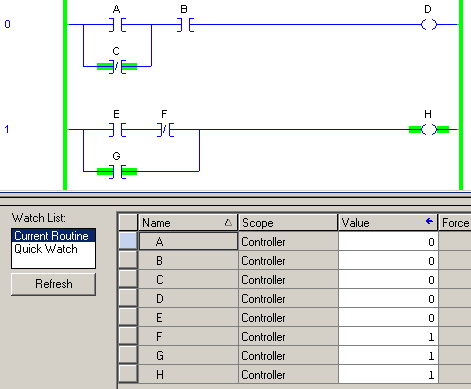Sort by the Name column header
The height and width of the screenshot is (389, 471).
pos(188,222)
